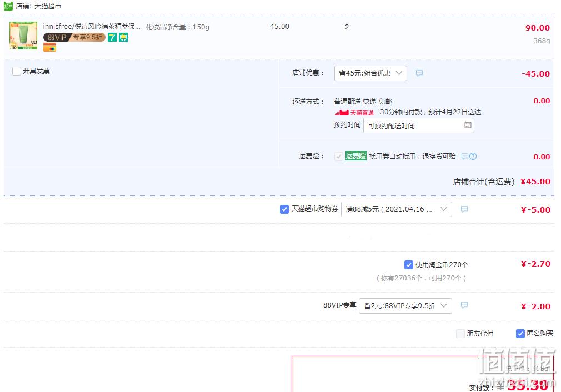Image resolution: width=561 pixels, height=392 pixels.
Task: Click the ¥-2.70 淘金币 deduction amount
Action: tap(535, 264)
